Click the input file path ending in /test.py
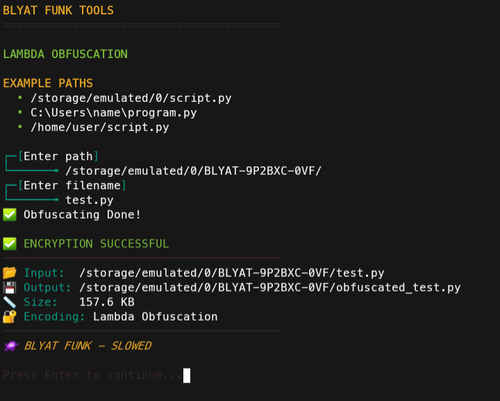The width and height of the screenshot is (500, 401). [232, 273]
